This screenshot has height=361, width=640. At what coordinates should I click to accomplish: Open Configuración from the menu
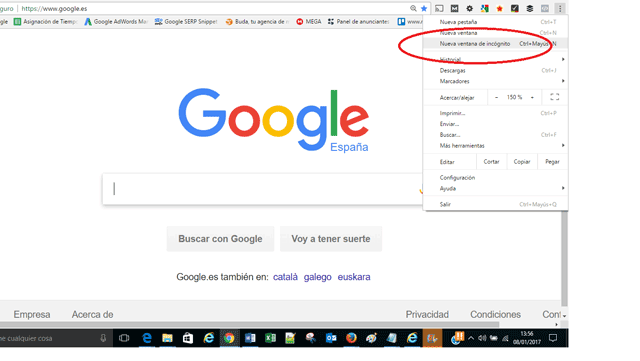click(496, 178)
